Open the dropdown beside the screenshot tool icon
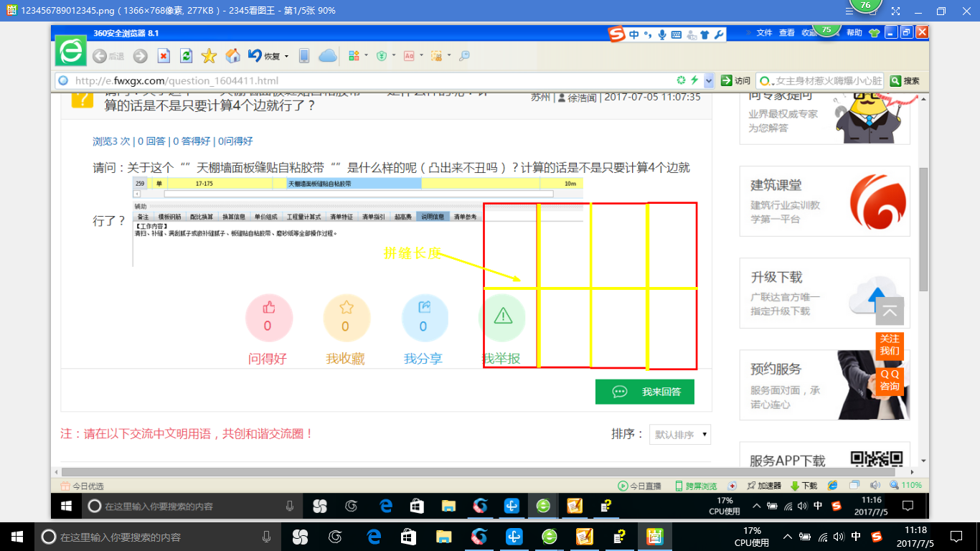 [x=449, y=56]
